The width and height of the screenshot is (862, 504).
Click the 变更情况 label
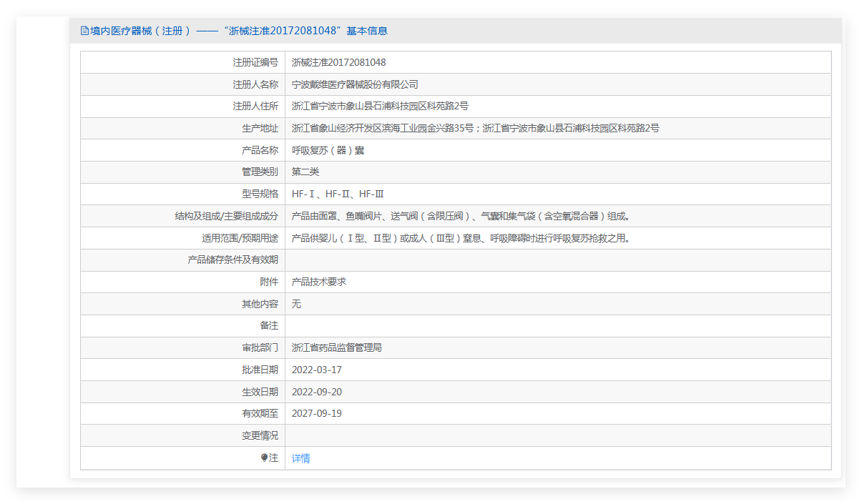(260, 435)
